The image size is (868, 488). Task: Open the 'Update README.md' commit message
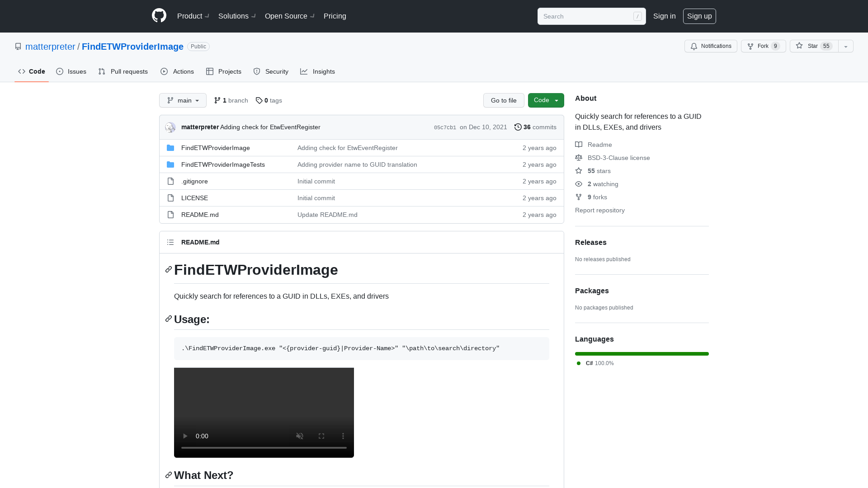[x=327, y=215]
